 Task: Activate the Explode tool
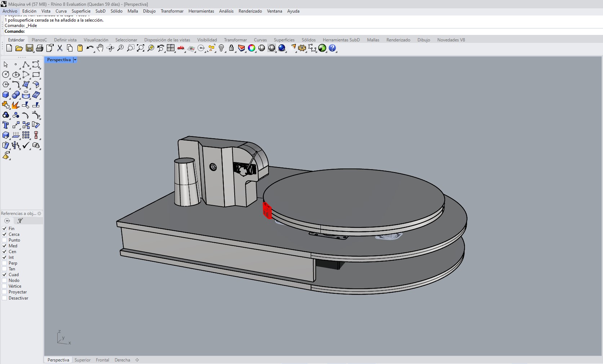click(15, 105)
